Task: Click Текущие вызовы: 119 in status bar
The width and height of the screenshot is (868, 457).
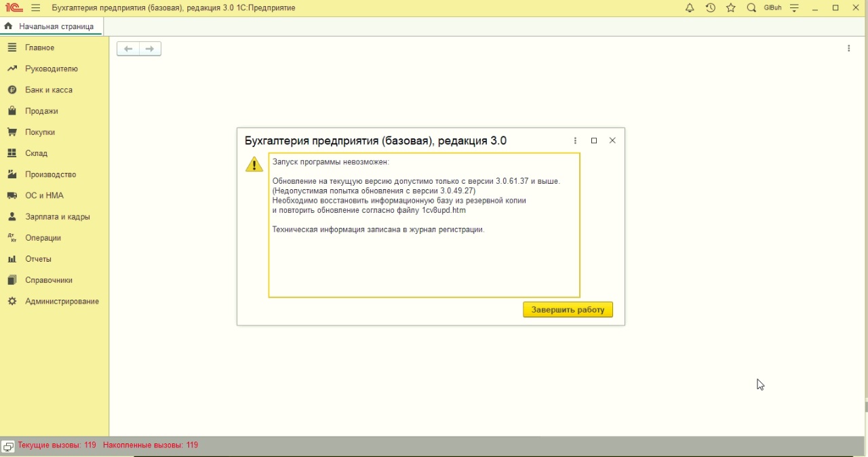Action: [57, 445]
